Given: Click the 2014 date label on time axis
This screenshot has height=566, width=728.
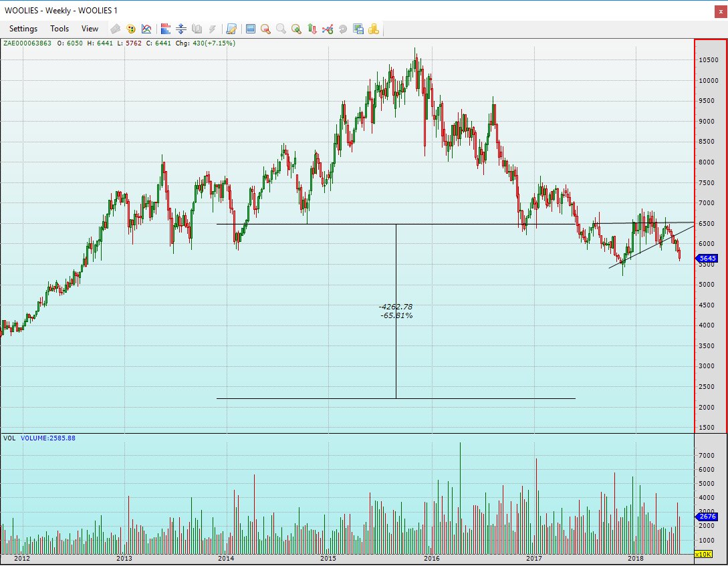Looking at the screenshot, I should (226, 558).
